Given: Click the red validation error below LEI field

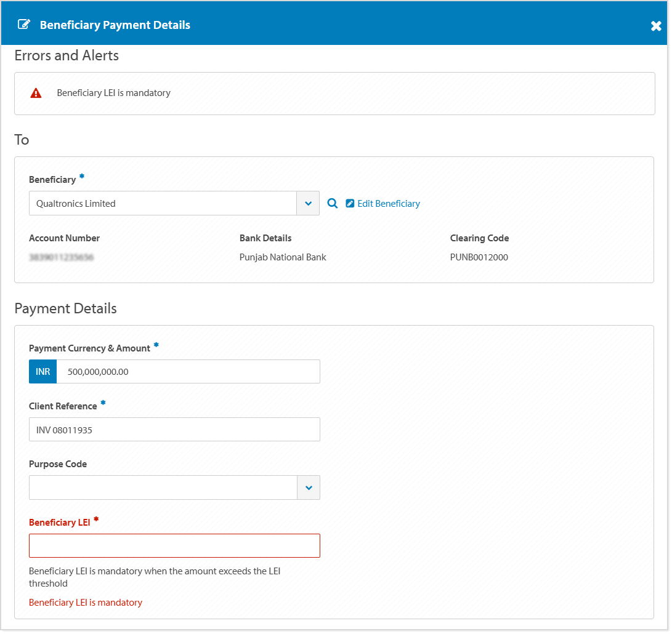Looking at the screenshot, I should tap(86, 603).
